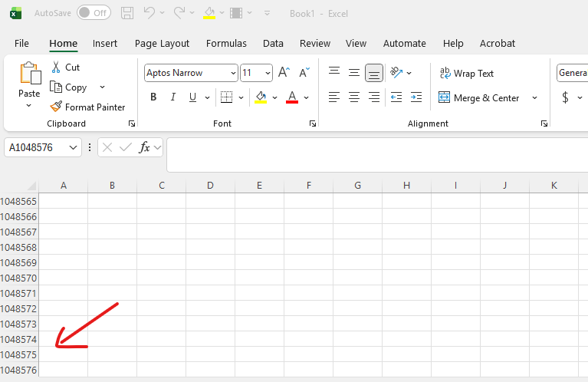Open the Undo history dropdown
Viewport: 588px width, 382px height.
click(x=162, y=13)
